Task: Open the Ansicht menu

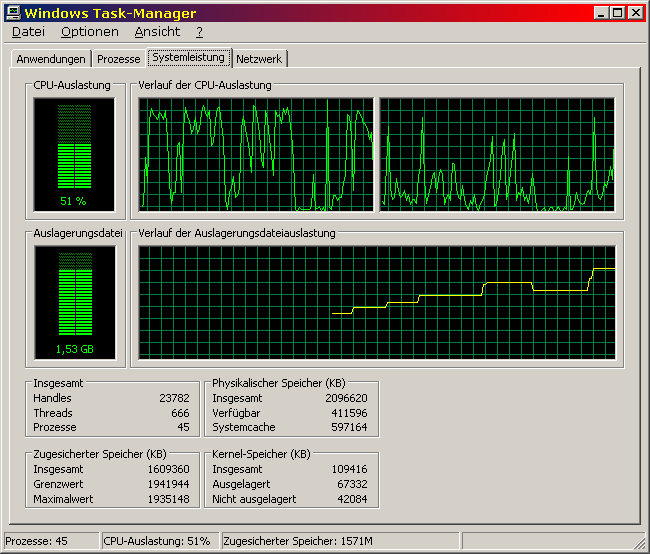Action: tap(157, 32)
